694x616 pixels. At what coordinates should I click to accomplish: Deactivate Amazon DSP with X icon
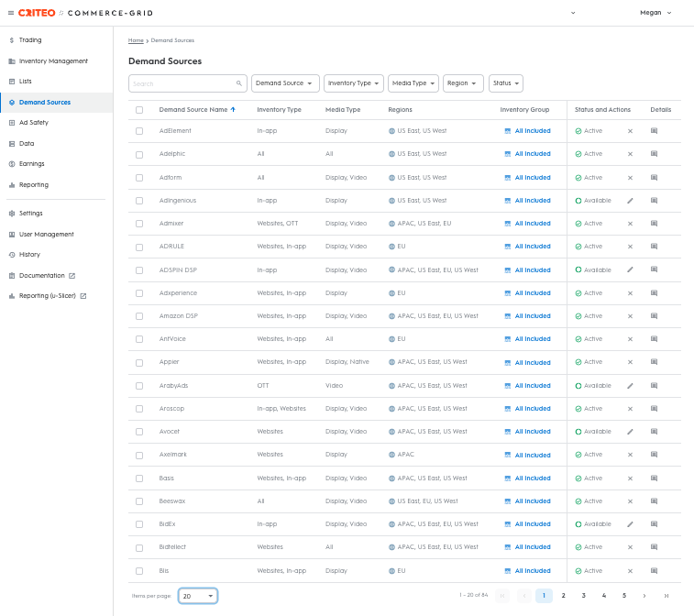pos(630,316)
